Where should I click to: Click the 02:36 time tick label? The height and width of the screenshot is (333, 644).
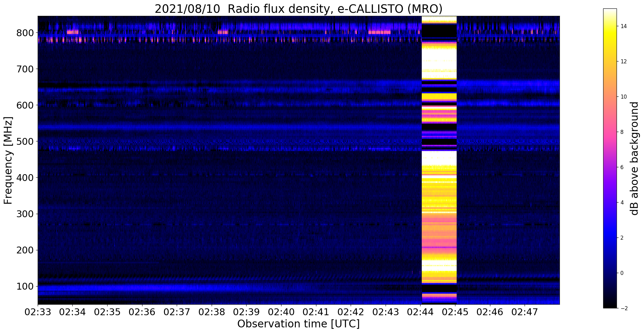[142, 312]
